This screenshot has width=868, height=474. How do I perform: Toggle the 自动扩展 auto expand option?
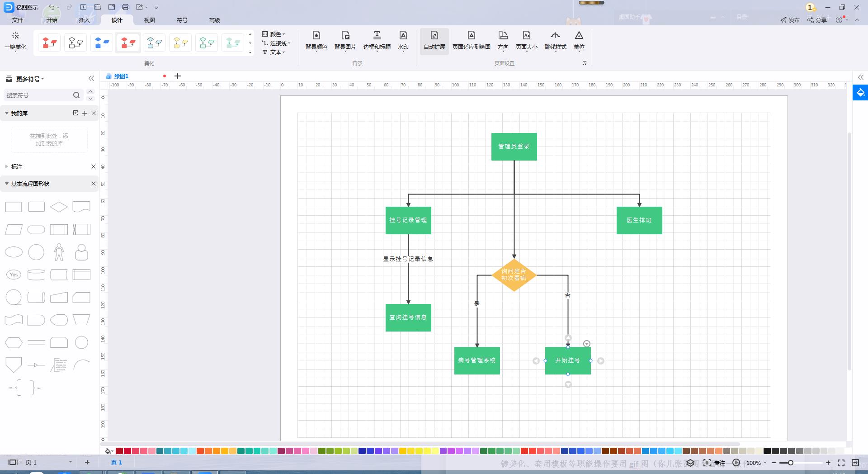coord(434,41)
